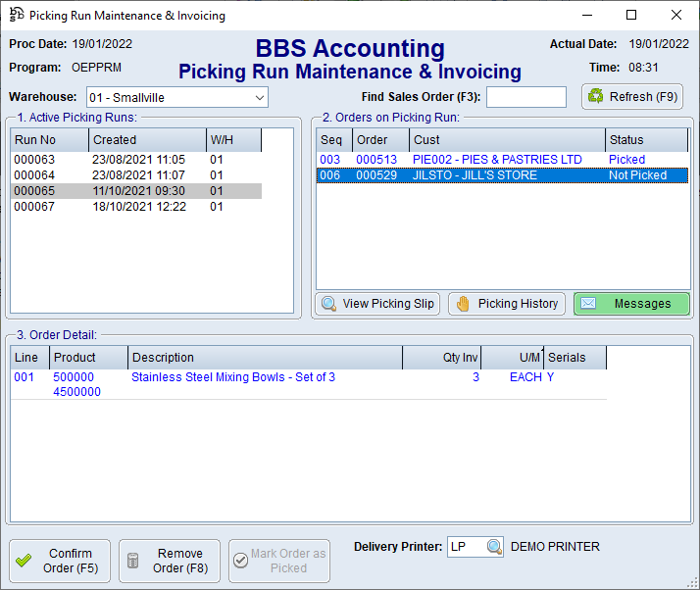The image size is (700, 590).
Task: Open Messages envelope button
Action: click(631, 304)
